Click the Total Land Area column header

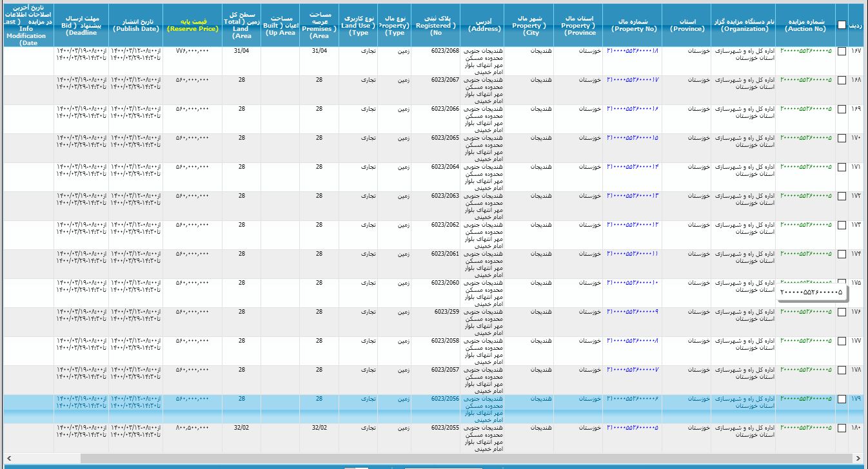click(241, 25)
